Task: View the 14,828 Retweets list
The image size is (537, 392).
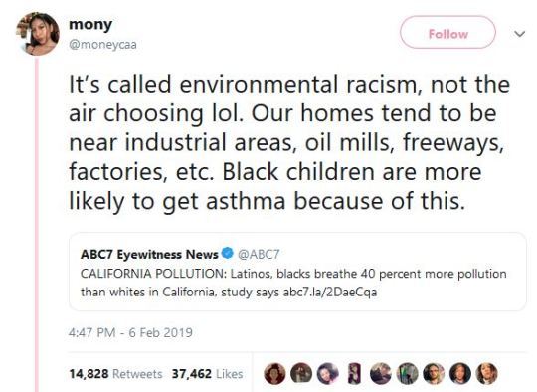Action: coord(115,374)
